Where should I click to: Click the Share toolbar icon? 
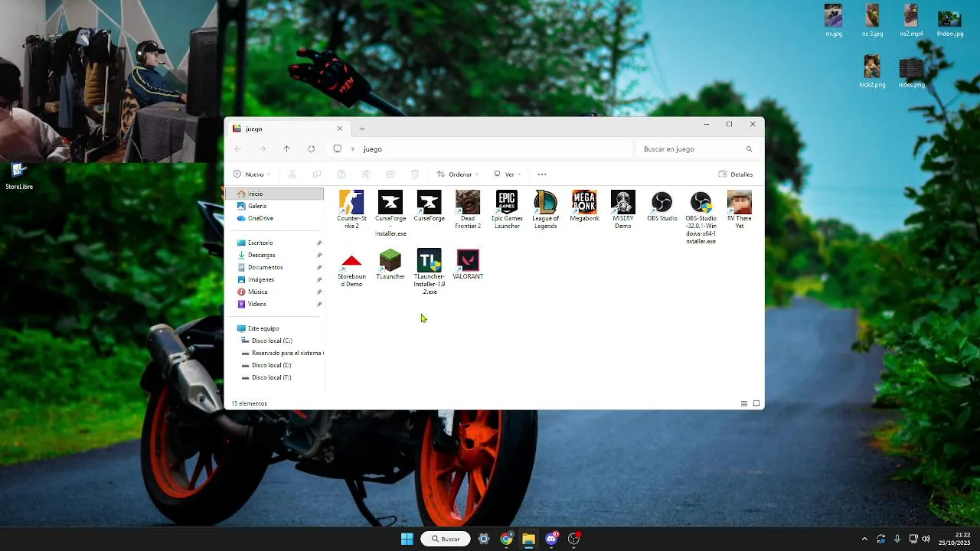[x=390, y=174]
